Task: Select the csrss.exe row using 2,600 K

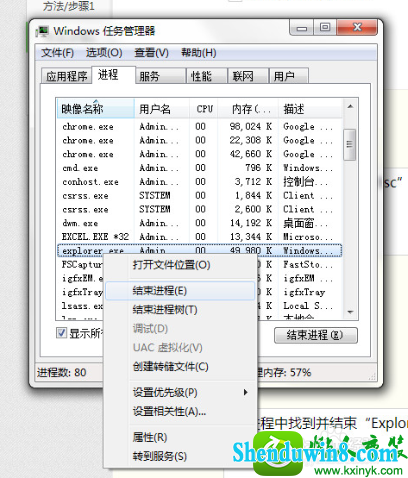Action: click(200, 209)
